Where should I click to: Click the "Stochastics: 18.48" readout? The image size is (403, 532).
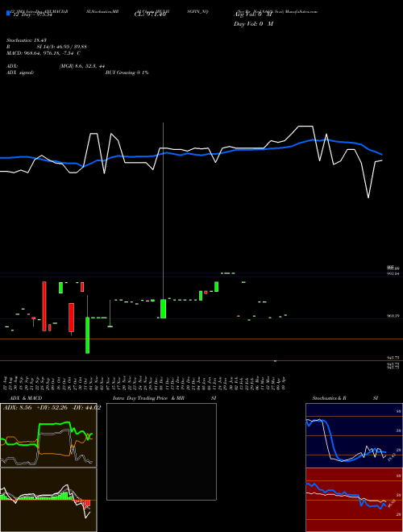(26, 40)
